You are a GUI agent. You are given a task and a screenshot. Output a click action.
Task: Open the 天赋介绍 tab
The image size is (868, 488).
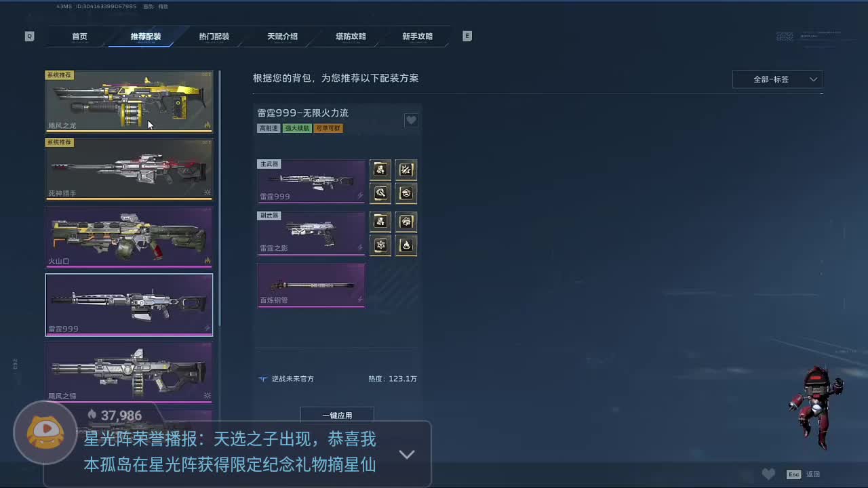pos(282,37)
